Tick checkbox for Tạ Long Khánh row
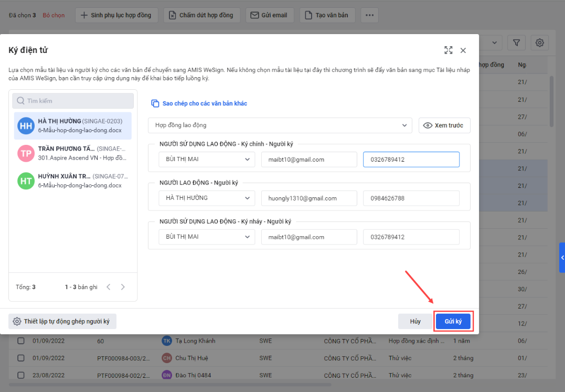The width and height of the screenshot is (565, 392). pyautogui.click(x=21, y=341)
